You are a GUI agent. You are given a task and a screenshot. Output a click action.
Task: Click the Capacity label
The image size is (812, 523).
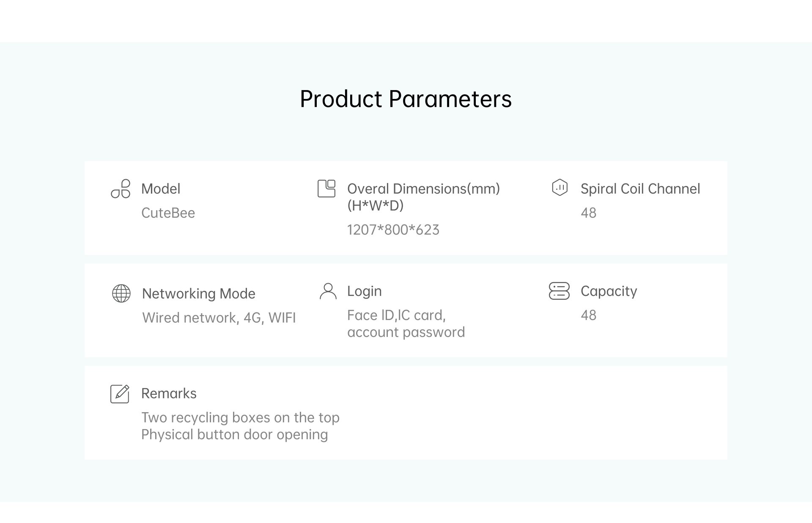coord(609,291)
